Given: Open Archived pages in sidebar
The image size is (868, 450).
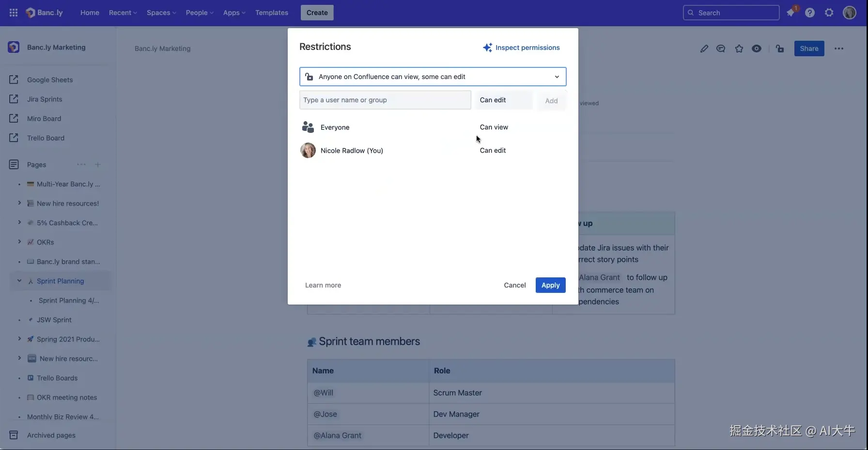Looking at the screenshot, I should pyautogui.click(x=51, y=435).
